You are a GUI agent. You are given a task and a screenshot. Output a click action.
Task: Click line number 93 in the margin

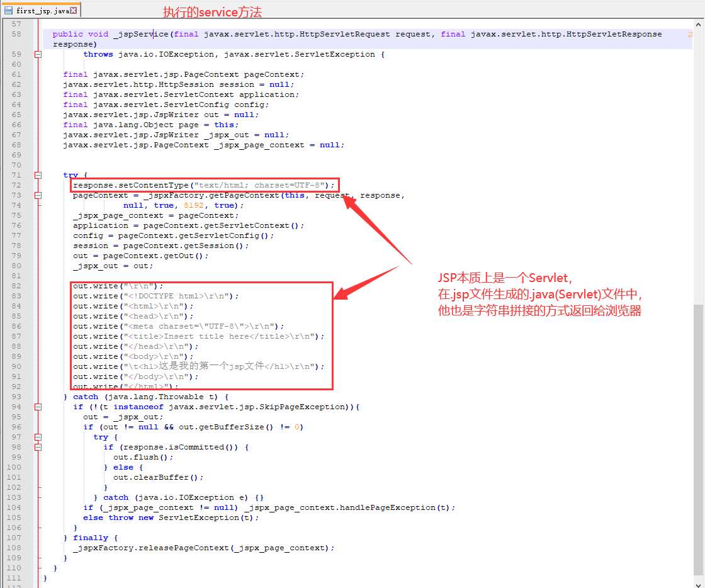(x=16, y=397)
